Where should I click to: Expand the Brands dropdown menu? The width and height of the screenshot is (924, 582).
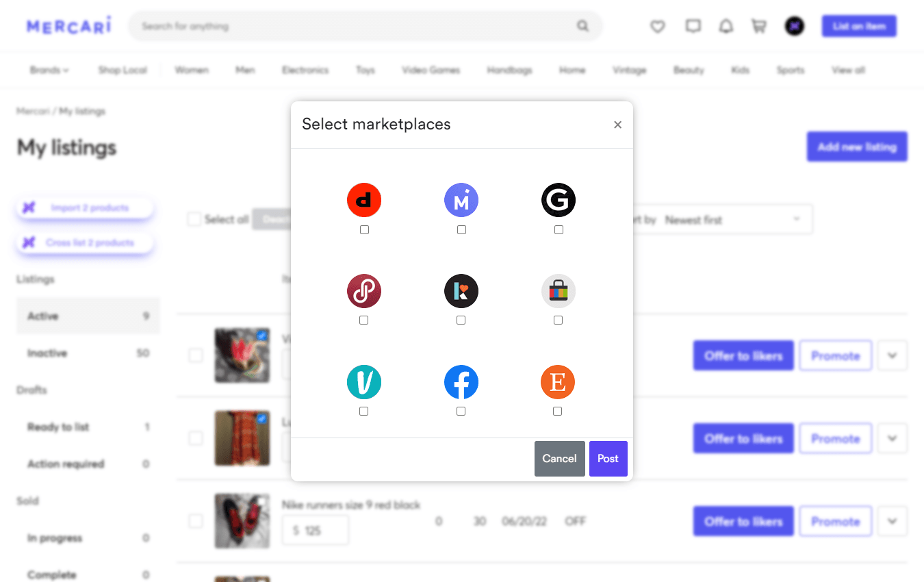pos(49,70)
